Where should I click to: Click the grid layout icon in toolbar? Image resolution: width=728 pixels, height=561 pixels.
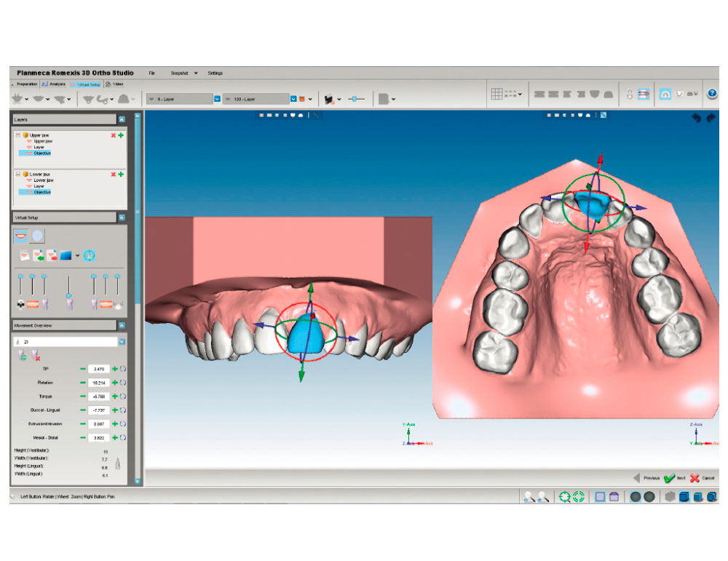tap(496, 94)
